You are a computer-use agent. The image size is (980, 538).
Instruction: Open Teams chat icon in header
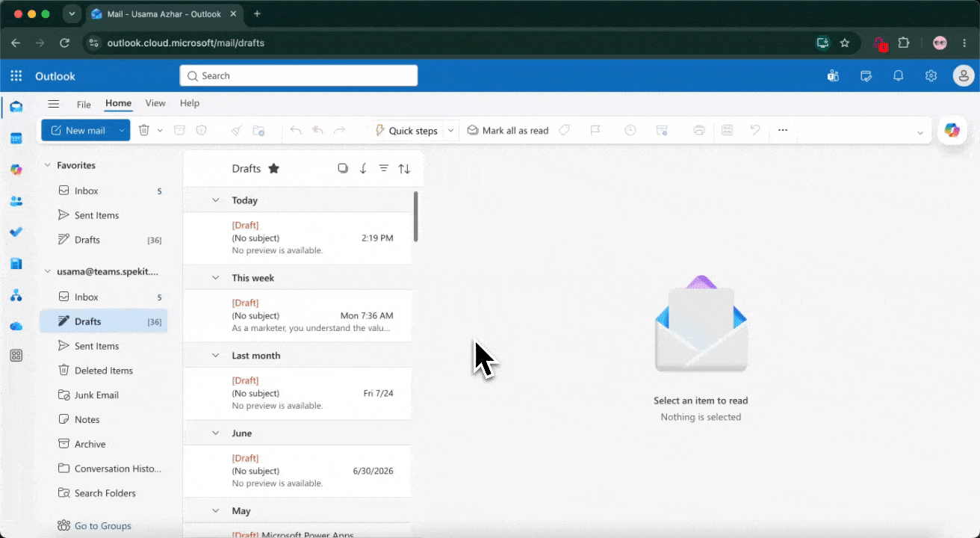point(833,75)
